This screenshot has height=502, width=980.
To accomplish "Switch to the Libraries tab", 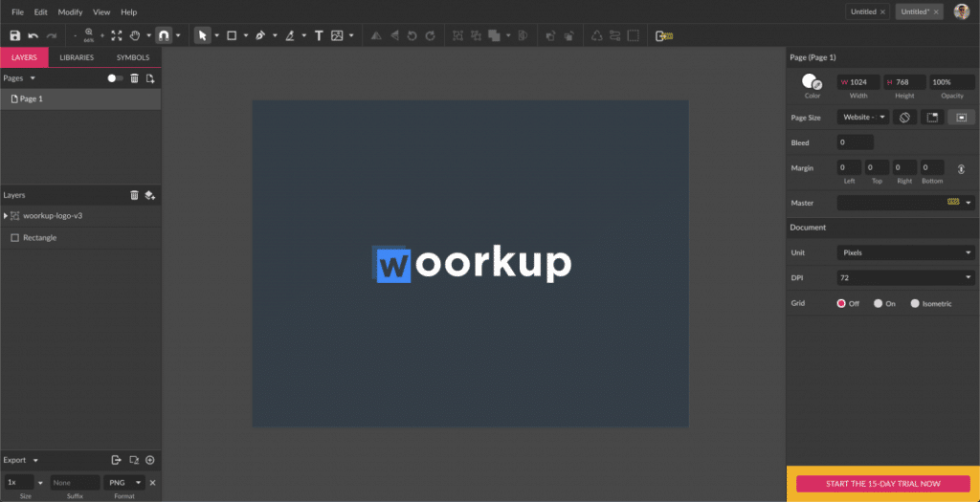I will tap(77, 57).
